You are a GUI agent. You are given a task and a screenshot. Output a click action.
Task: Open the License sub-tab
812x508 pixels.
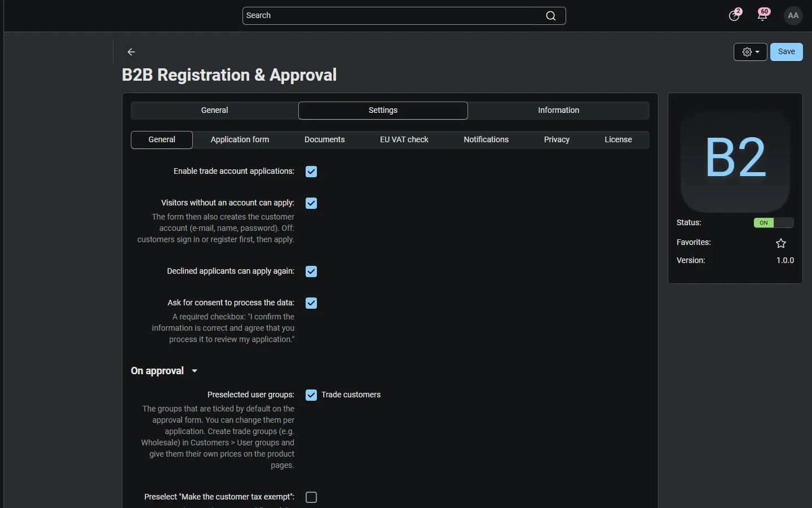click(x=618, y=140)
